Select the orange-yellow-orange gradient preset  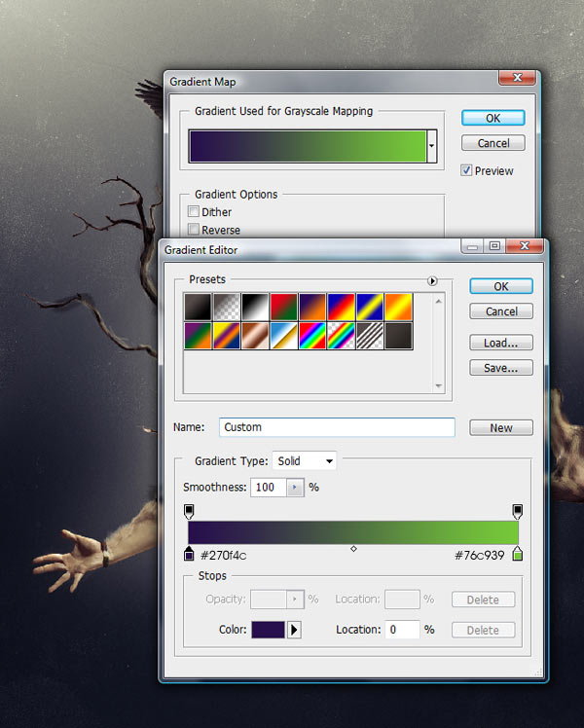pyautogui.click(x=398, y=307)
